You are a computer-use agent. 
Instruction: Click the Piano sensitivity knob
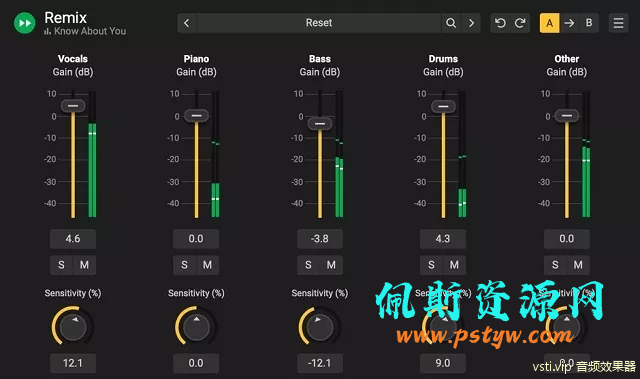196,327
